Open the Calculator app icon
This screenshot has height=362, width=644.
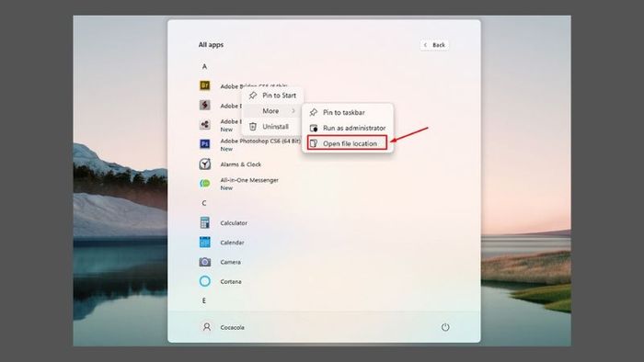point(204,222)
